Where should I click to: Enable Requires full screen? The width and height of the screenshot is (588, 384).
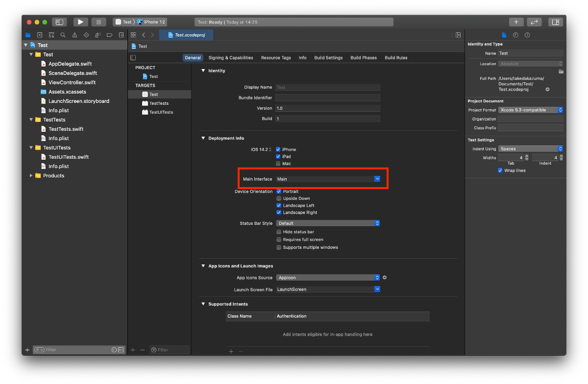coord(279,240)
